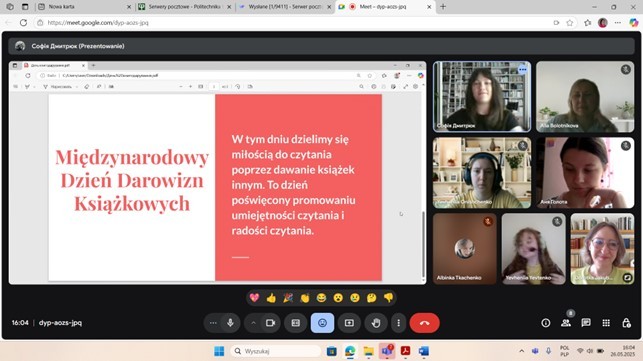Add page to favorites star icon
The height and width of the screenshot is (361, 643).
click(x=570, y=23)
